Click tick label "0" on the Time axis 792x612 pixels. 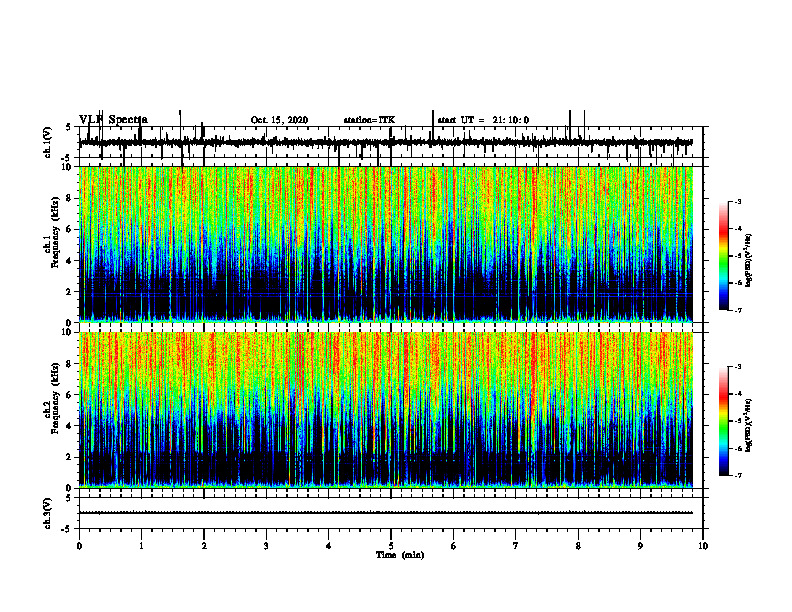point(79,546)
